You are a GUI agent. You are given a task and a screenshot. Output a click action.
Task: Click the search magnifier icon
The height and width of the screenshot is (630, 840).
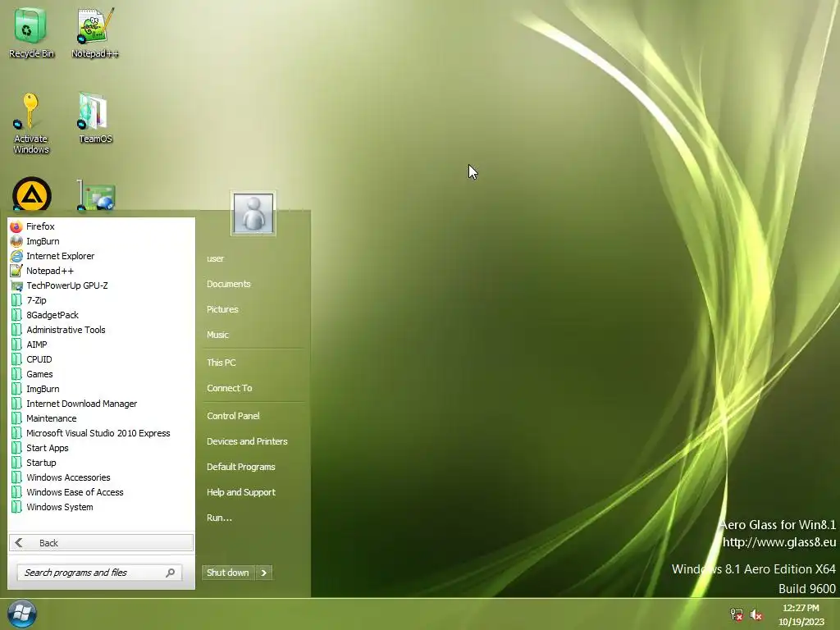(x=171, y=573)
